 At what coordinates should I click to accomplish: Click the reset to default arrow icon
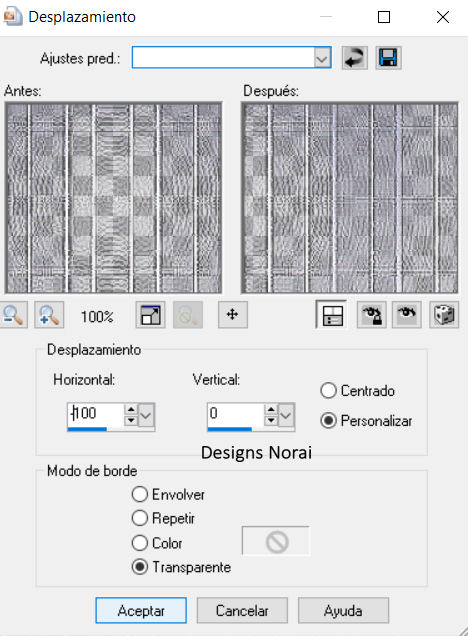[x=354, y=58]
